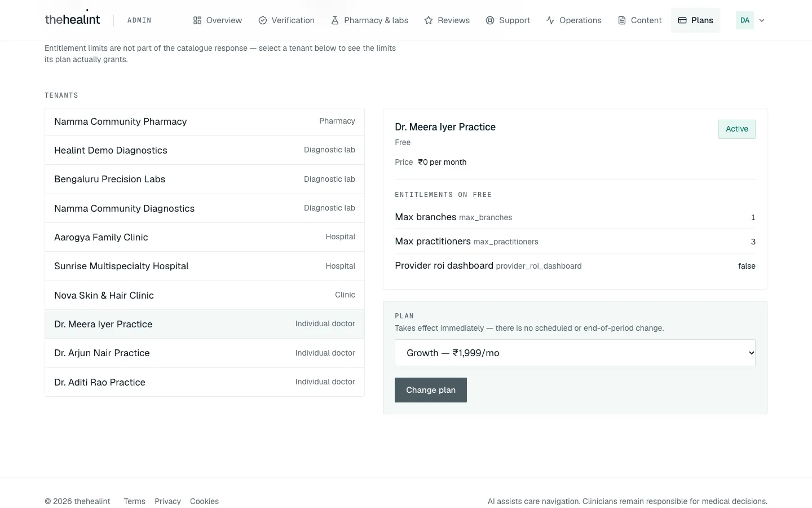Click the Overview grid icon
Viewport: 812px width, 508px height.
point(197,20)
